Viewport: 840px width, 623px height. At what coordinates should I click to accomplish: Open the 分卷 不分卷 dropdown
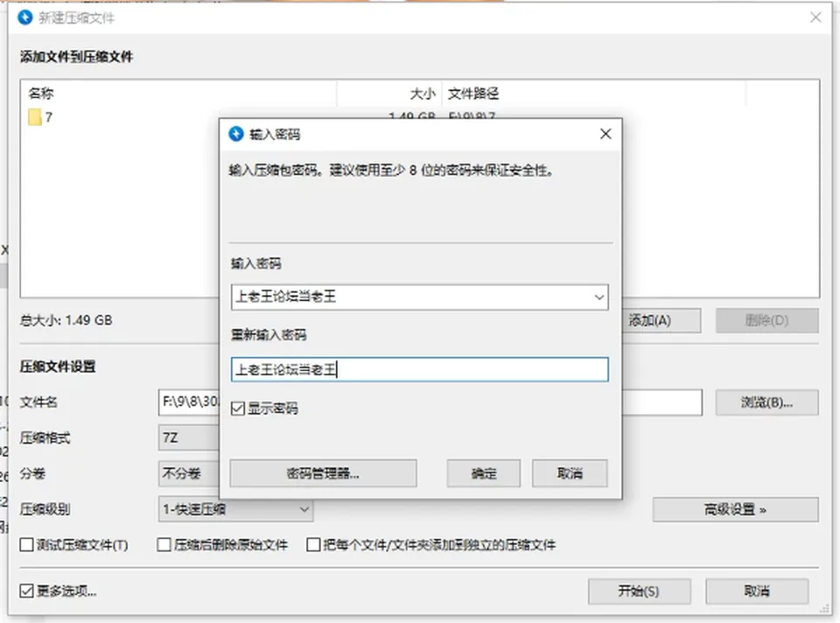click(189, 473)
